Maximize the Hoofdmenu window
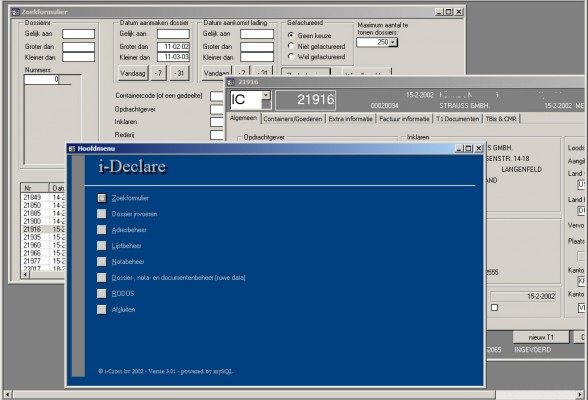Screen dimensions: 588x400 click(x=468, y=148)
